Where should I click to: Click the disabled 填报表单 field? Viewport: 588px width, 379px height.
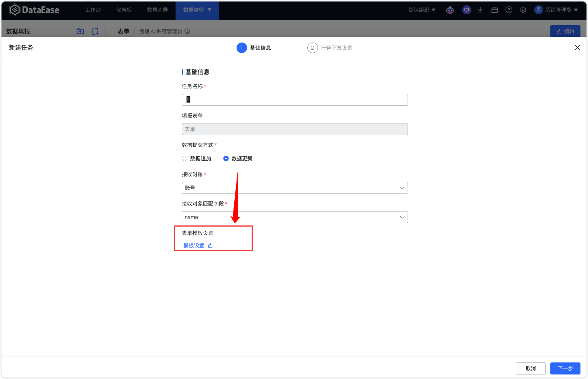tap(295, 129)
